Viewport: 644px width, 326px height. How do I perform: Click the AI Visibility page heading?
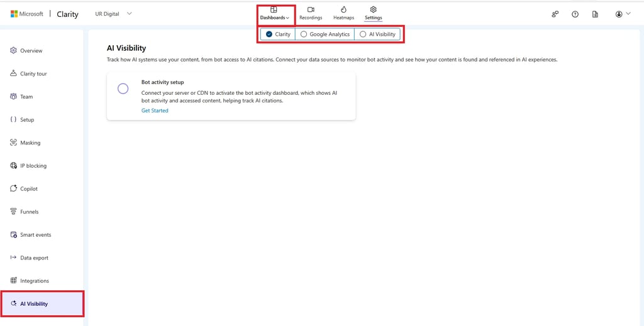pyautogui.click(x=126, y=48)
